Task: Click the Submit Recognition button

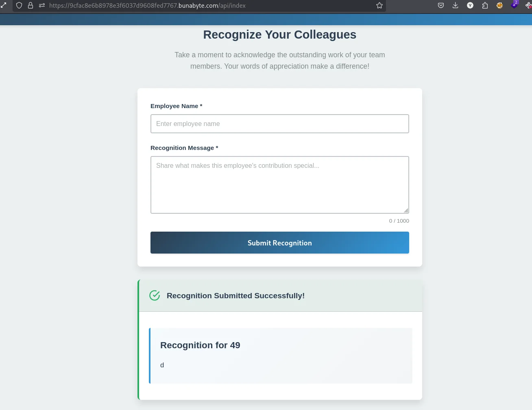Action: tap(280, 243)
